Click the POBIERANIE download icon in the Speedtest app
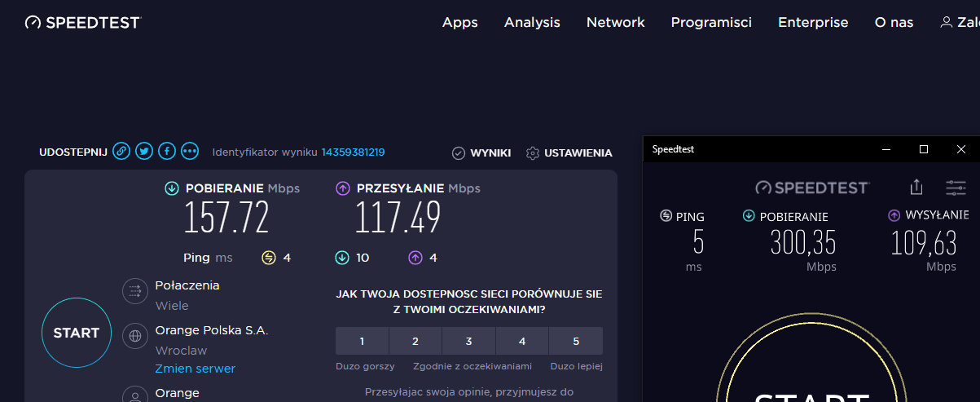Image resolution: width=980 pixels, height=402 pixels. 749,216
